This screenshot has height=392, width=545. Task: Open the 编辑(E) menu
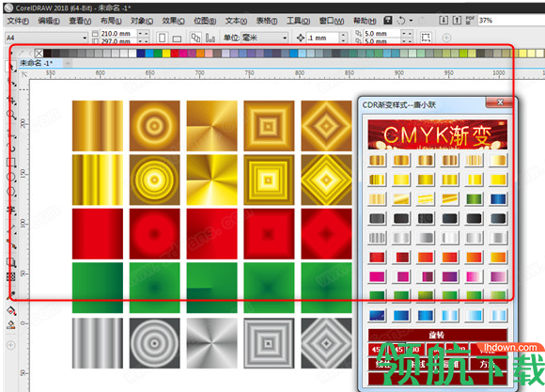point(49,21)
